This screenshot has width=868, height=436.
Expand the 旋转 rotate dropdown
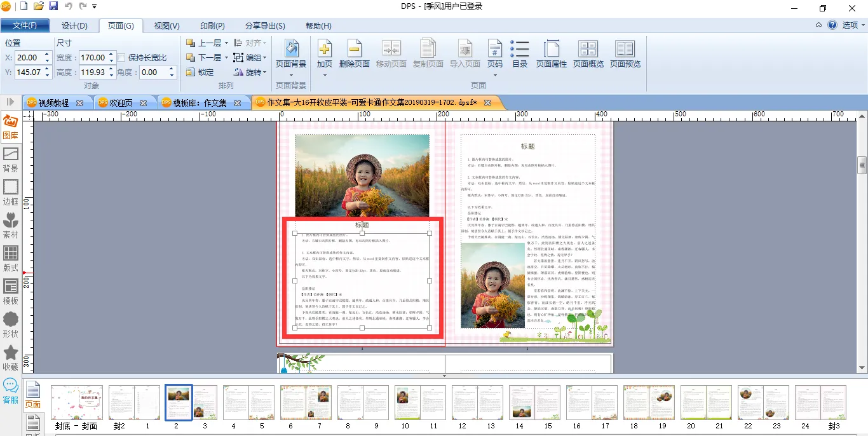coord(264,72)
